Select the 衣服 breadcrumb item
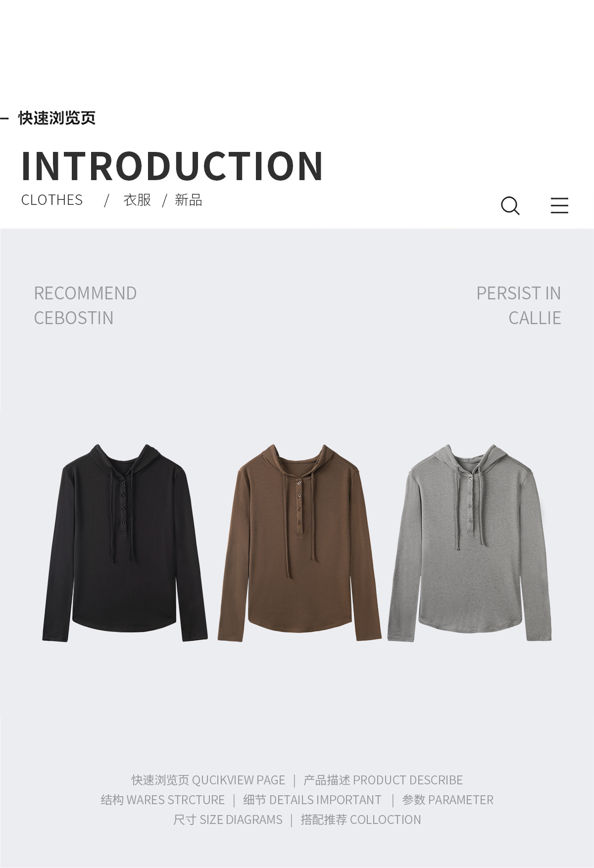Viewport: 594px width, 868px height. point(137,200)
